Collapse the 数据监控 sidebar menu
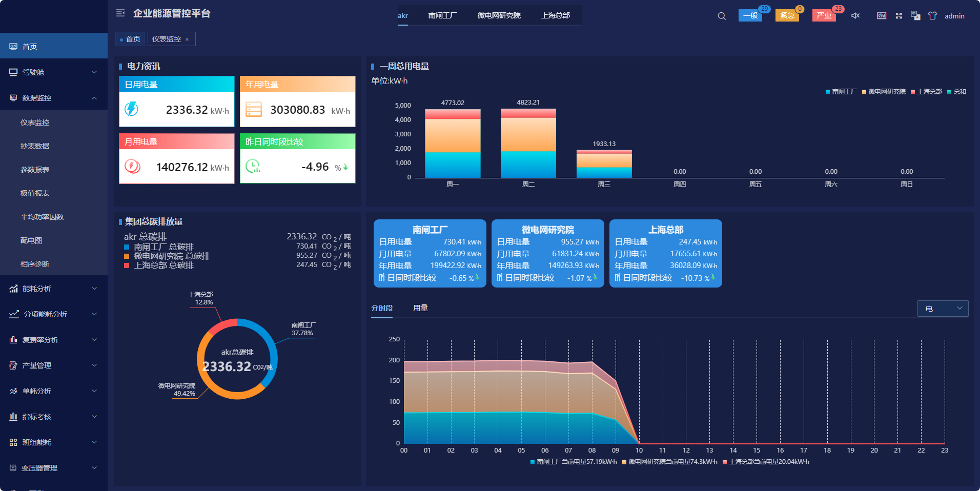Image resolution: width=980 pixels, height=491 pixels. [54, 98]
